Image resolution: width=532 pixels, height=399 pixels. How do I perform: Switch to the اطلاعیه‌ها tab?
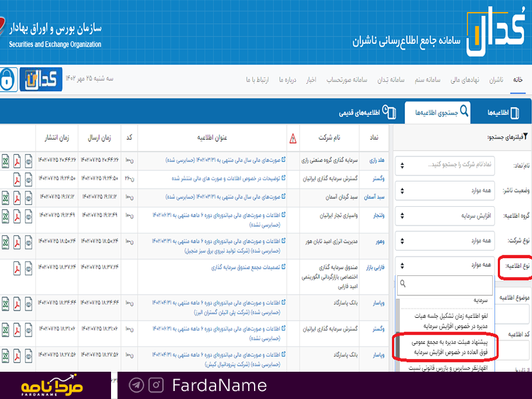503,112
